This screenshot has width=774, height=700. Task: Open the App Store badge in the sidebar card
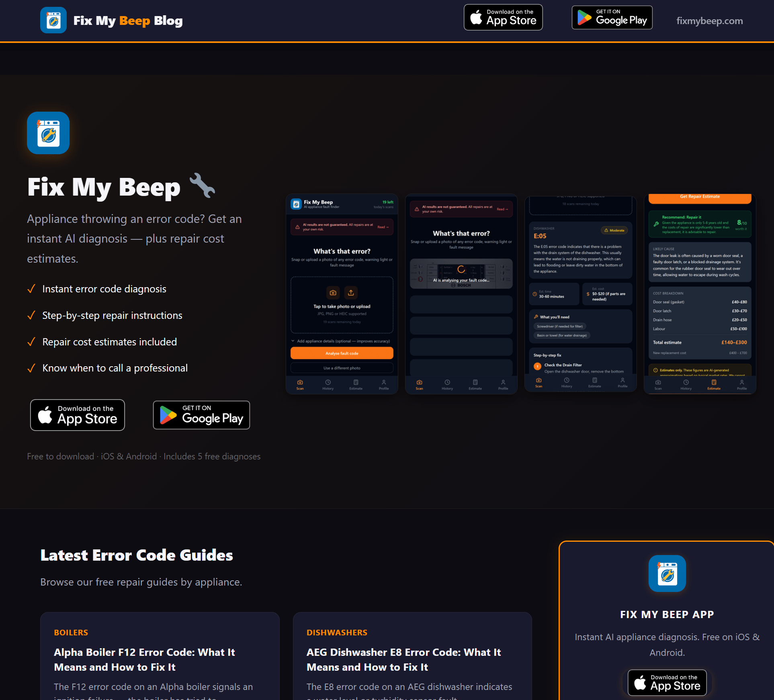point(667,683)
